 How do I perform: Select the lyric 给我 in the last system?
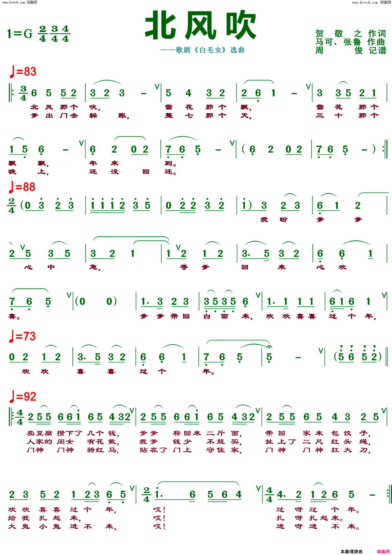pyautogui.click(x=19, y=518)
